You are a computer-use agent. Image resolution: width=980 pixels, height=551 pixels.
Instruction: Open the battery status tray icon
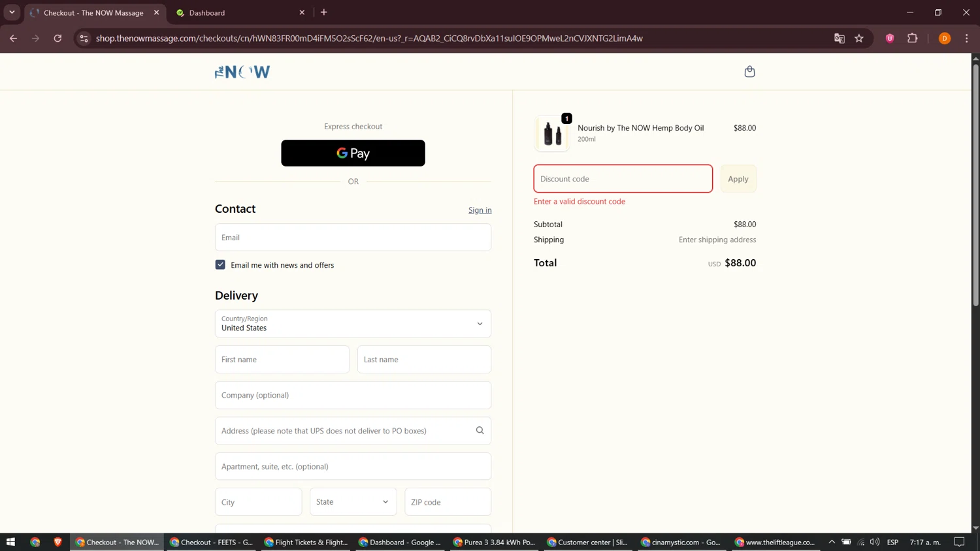846,542
